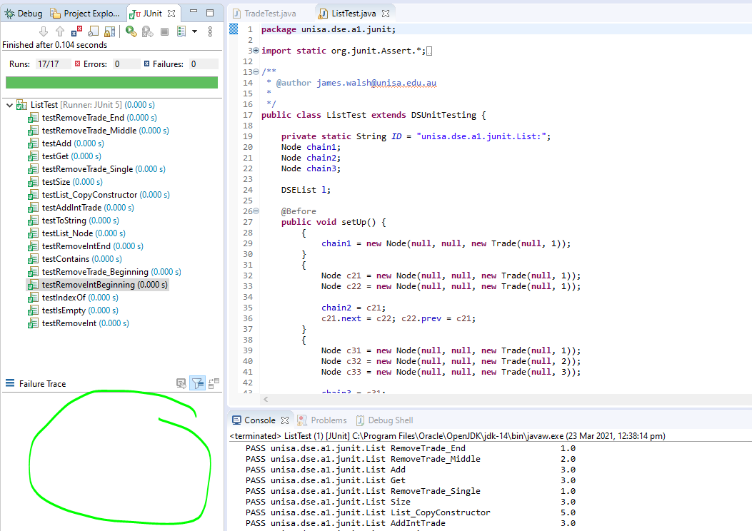The height and width of the screenshot is (532, 753).
Task: Select testRemoveTrade_End in test tree
Action: pos(92,118)
